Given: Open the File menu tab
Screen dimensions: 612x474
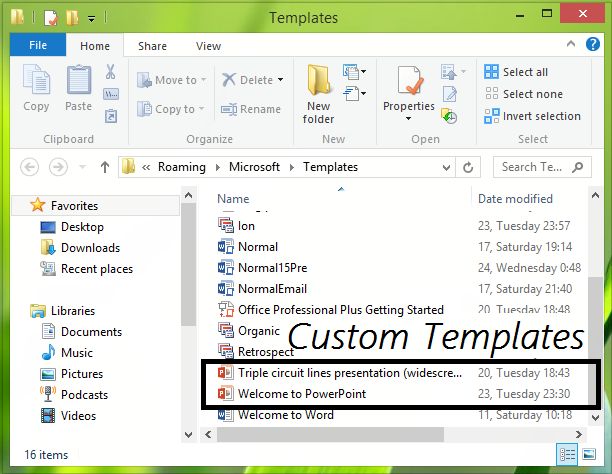Looking at the screenshot, I should point(38,45).
